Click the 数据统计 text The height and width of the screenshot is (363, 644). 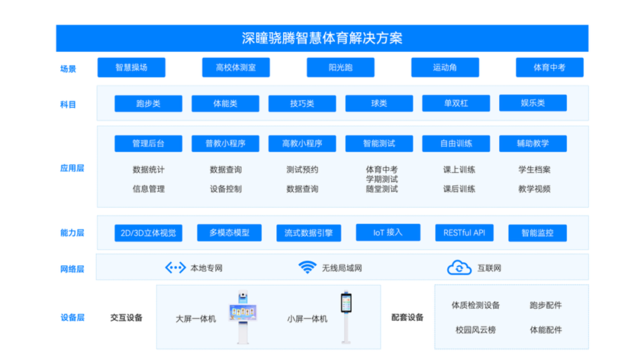click(148, 170)
